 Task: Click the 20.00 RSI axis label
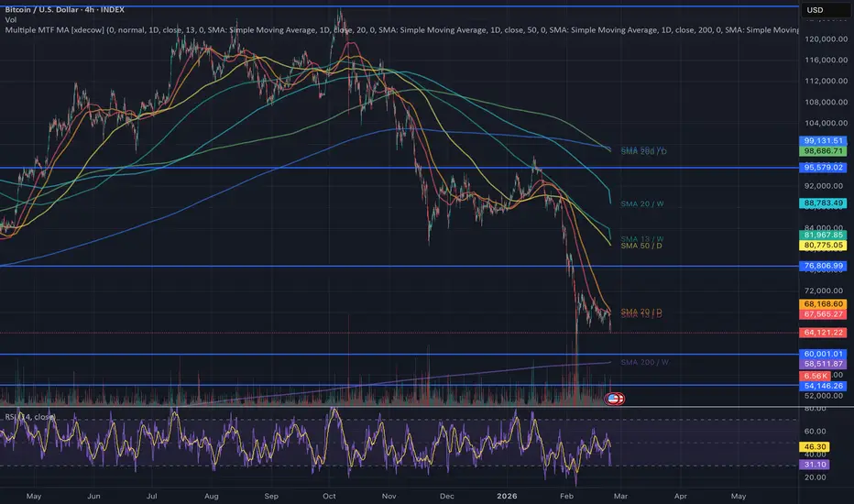pyautogui.click(x=815, y=477)
